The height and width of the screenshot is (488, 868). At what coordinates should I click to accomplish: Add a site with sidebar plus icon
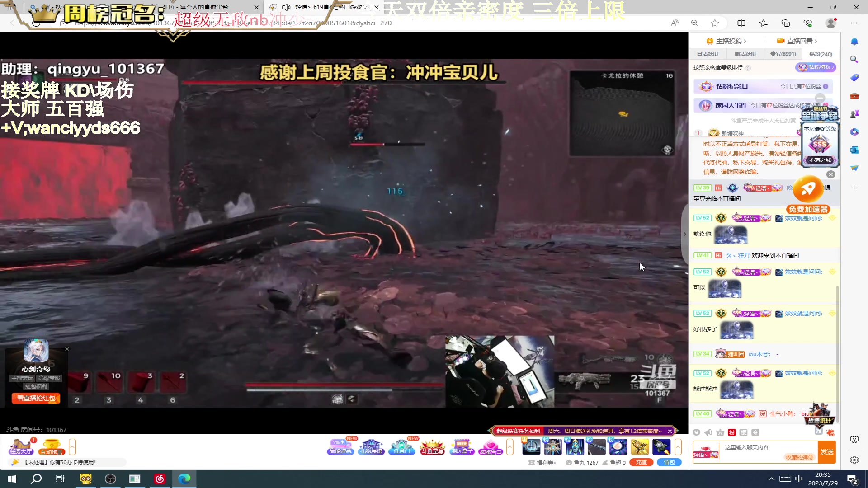(x=854, y=188)
